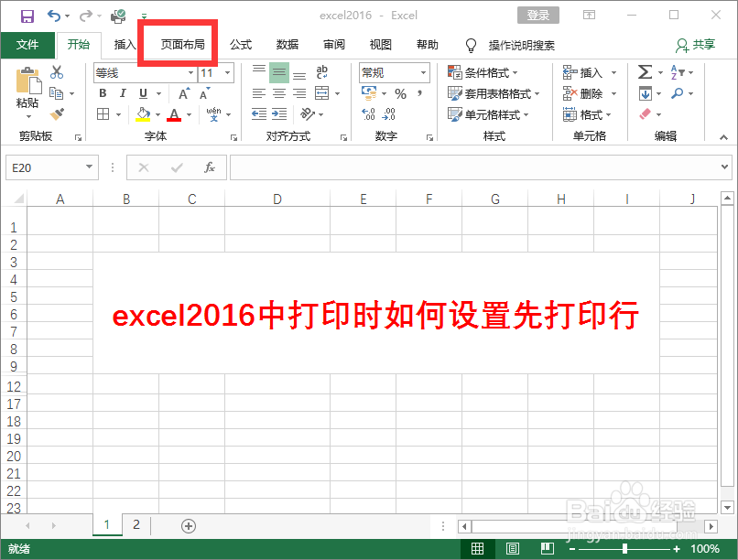The height and width of the screenshot is (560, 738).
Task: Switch to the 公式 Formulas tab
Action: click(241, 45)
